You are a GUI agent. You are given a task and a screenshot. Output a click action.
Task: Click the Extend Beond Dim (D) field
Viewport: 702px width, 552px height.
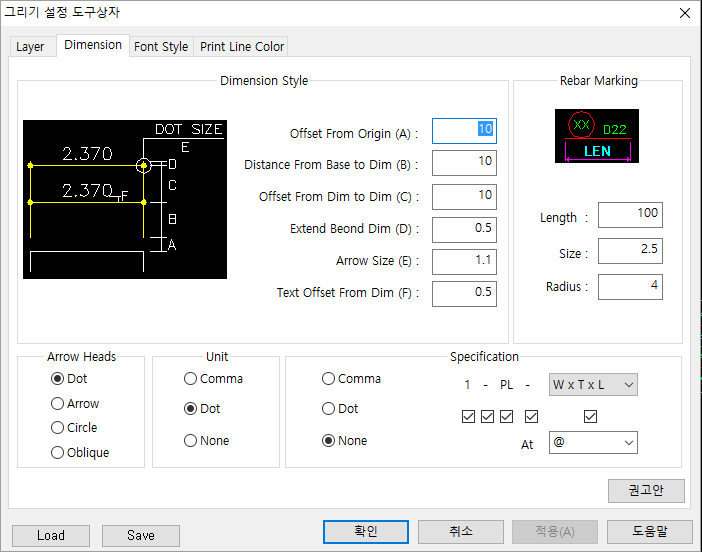464,230
